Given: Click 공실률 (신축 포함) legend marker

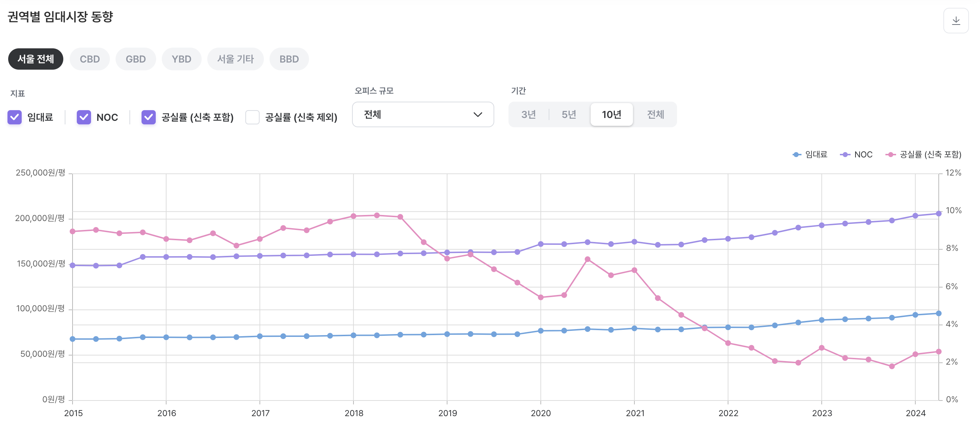Looking at the screenshot, I should [x=890, y=154].
